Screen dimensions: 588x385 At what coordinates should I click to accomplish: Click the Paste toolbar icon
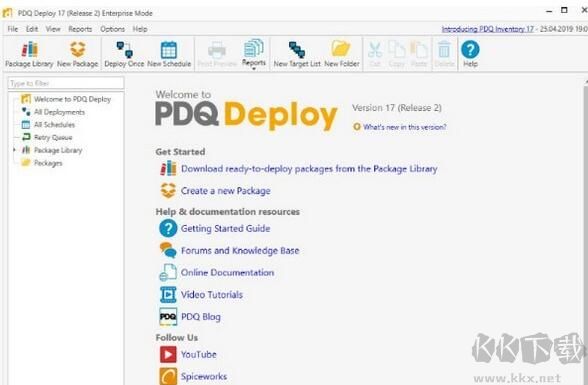pyautogui.click(x=419, y=54)
